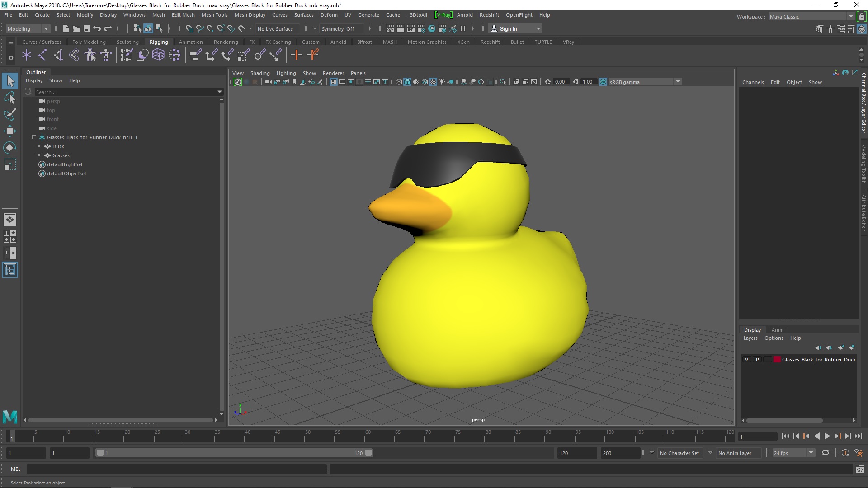The height and width of the screenshot is (488, 868).
Task: Open the 24 fps frame rate dropdown
Action: click(793, 453)
